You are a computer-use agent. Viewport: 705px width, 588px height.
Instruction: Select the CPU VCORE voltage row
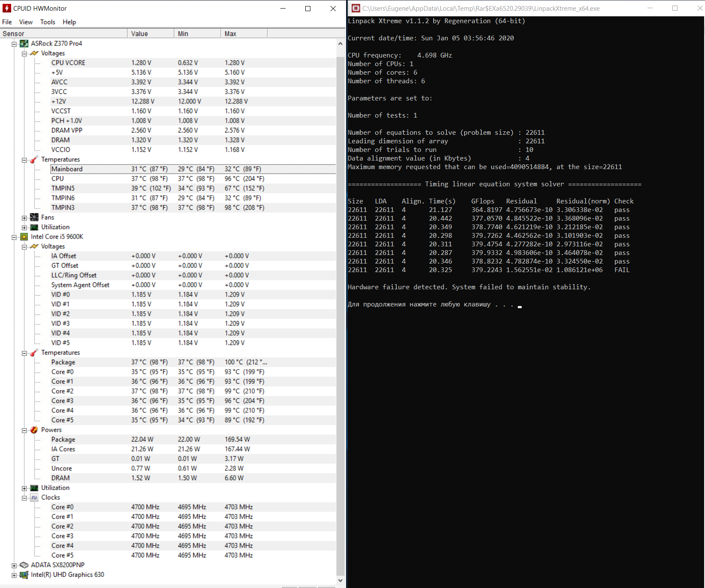pos(193,63)
